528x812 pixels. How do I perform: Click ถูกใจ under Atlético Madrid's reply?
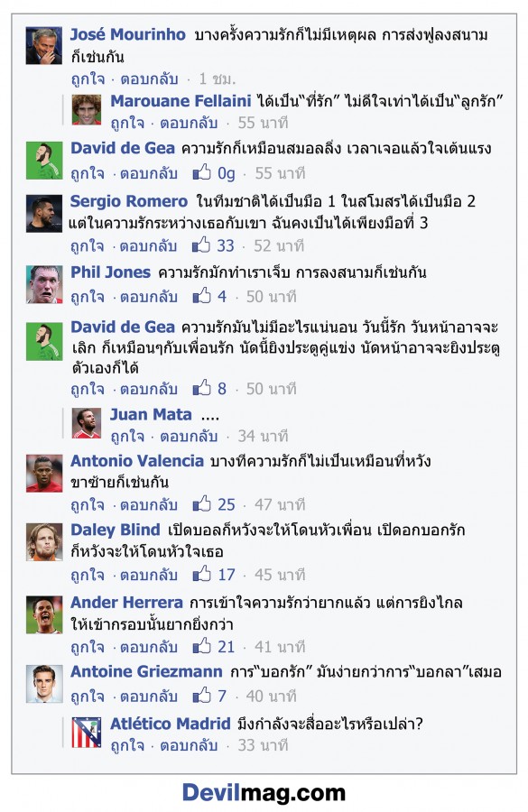pos(127,745)
